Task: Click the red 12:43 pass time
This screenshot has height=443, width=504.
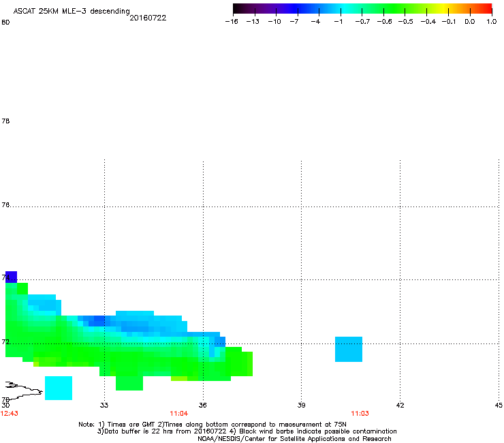Action: 10,414
